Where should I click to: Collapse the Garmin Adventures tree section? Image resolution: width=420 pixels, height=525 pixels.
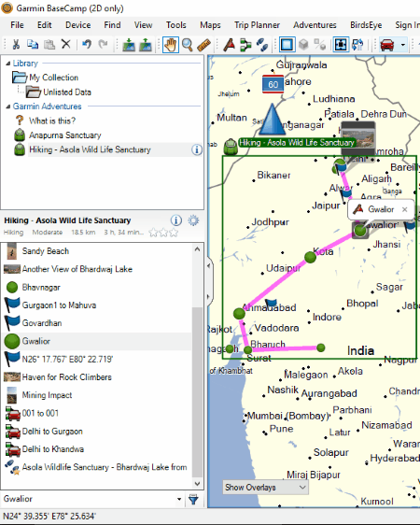[8, 106]
